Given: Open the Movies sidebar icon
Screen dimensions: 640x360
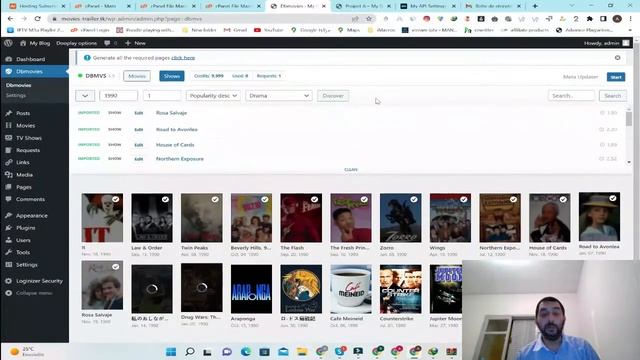Looking at the screenshot, I should (9, 125).
